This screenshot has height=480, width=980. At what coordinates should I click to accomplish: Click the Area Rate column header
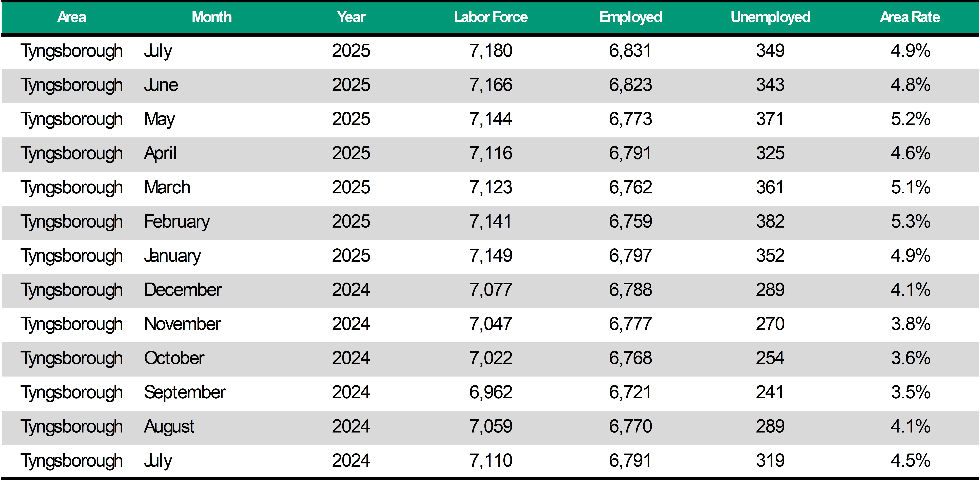[910, 17]
